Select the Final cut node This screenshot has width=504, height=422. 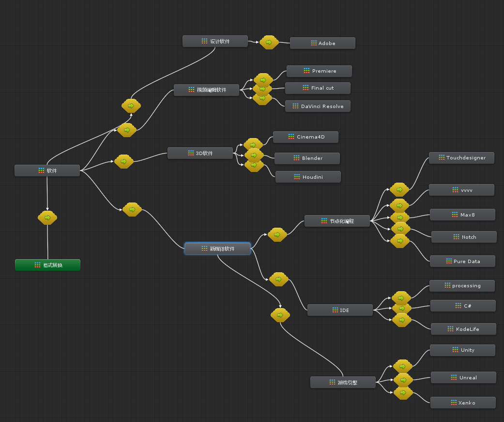[x=318, y=88]
